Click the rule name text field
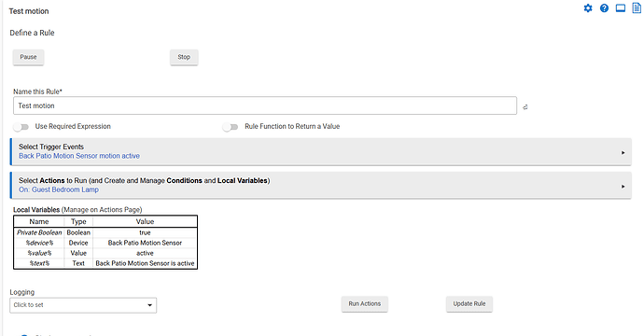The image size is (644, 336). point(265,105)
